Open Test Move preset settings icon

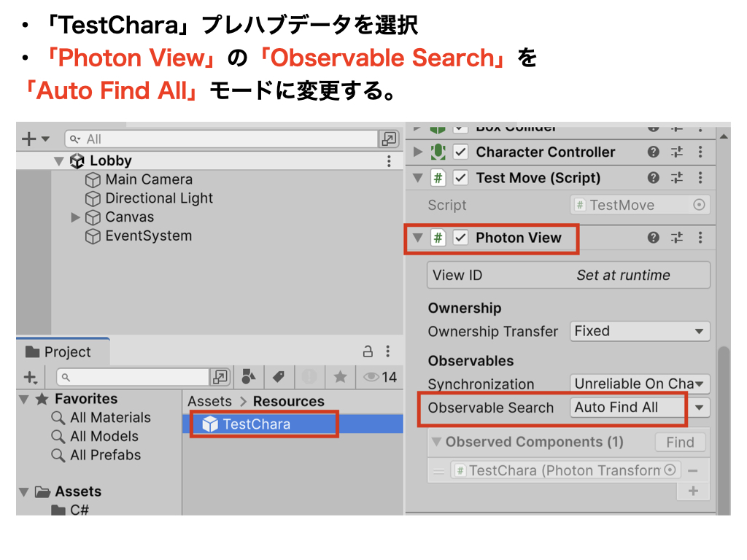click(x=677, y=178)
